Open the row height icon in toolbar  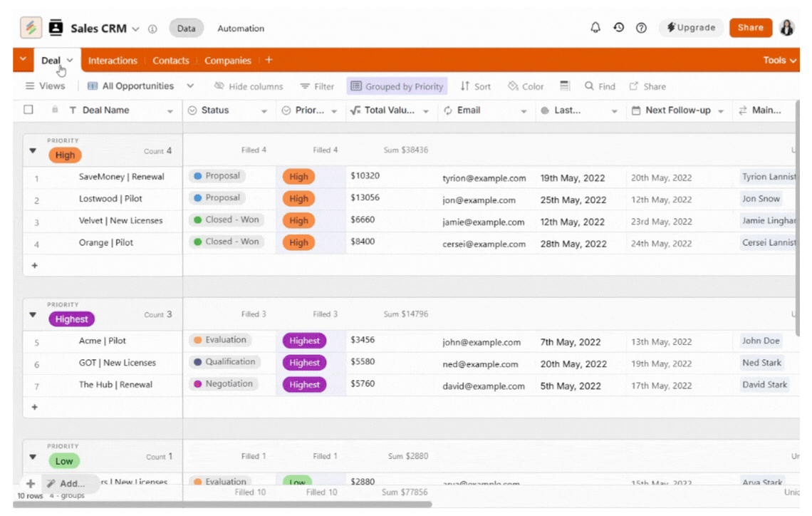(565, 86)
